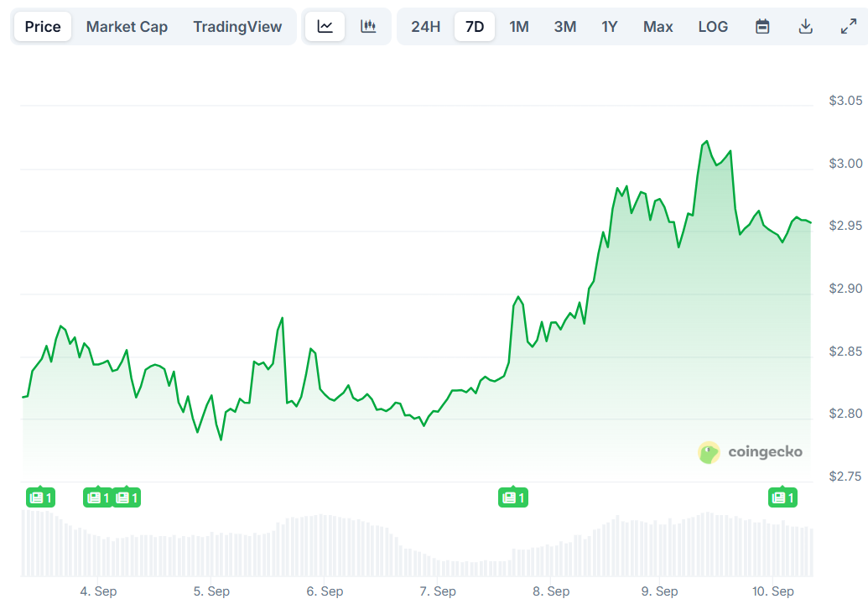Click the $2.75 price axis label
Image resolution: width=868 pixels, height=604 pixels.
(x=845, y=476)
